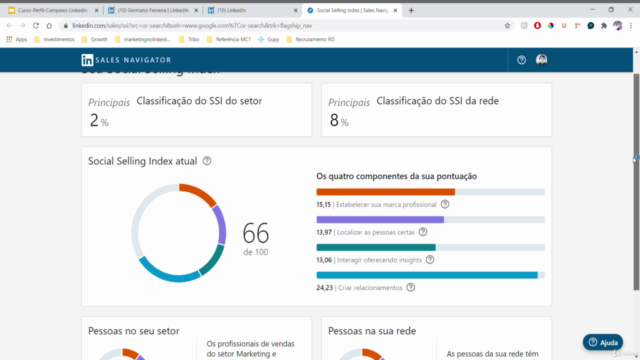This screenshot has height=360, width=640.
Task: Click help icon next to Estabelecer sua marca profissional
Action: 445,204
